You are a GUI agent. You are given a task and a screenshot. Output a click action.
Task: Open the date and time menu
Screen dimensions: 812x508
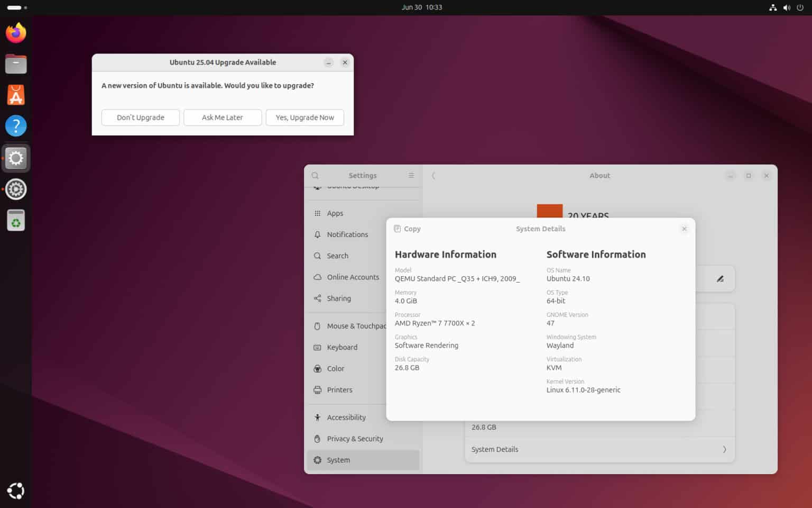coord(422,7)
